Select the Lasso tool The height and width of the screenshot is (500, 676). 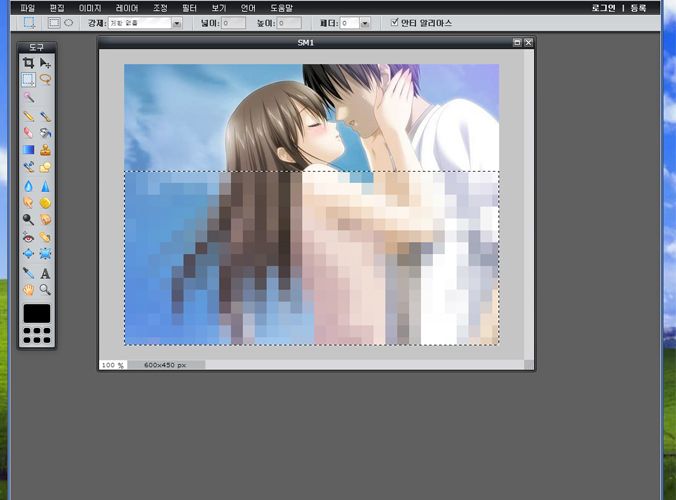click(45, 80)
